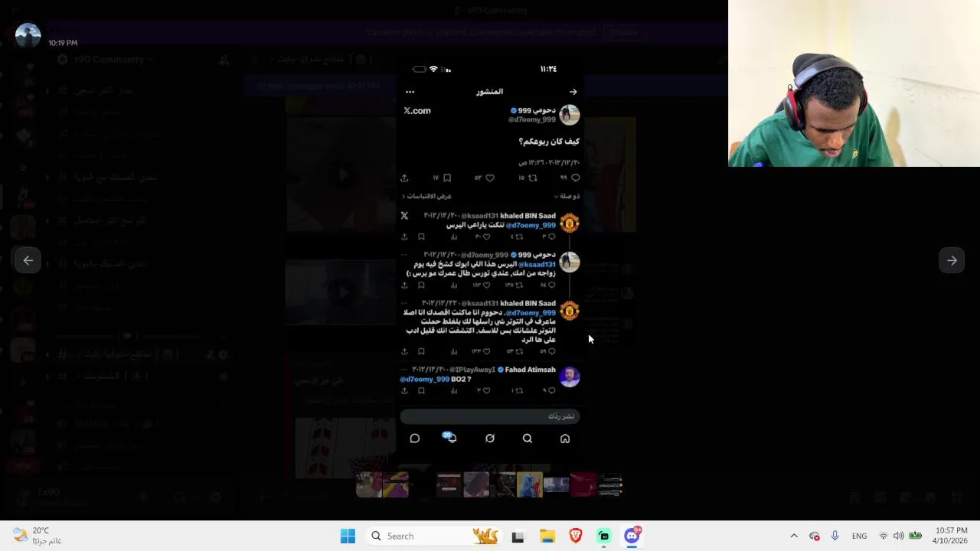Open weather widget showing 20°C
The width and height of the screenshot is (980, 551).
point(37,536)
